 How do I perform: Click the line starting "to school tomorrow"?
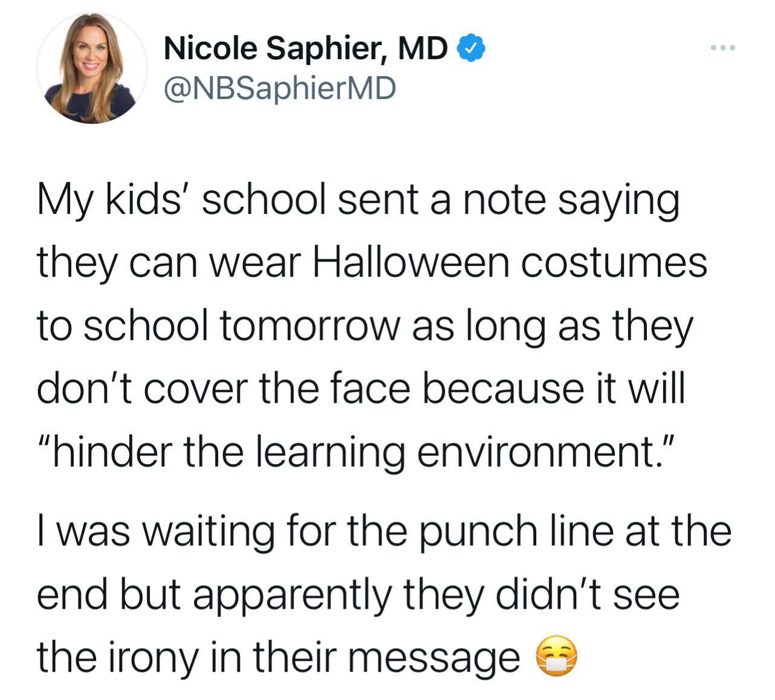point(364,326)
